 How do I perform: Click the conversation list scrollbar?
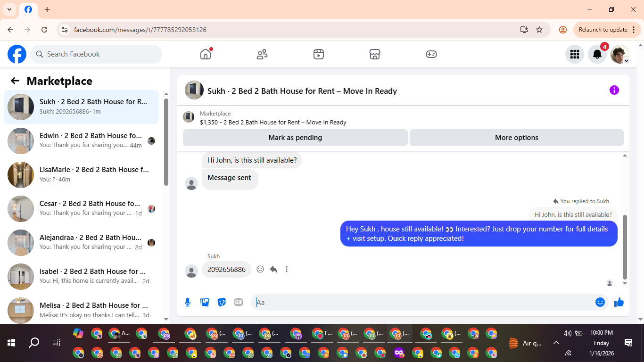coord(166,141)
